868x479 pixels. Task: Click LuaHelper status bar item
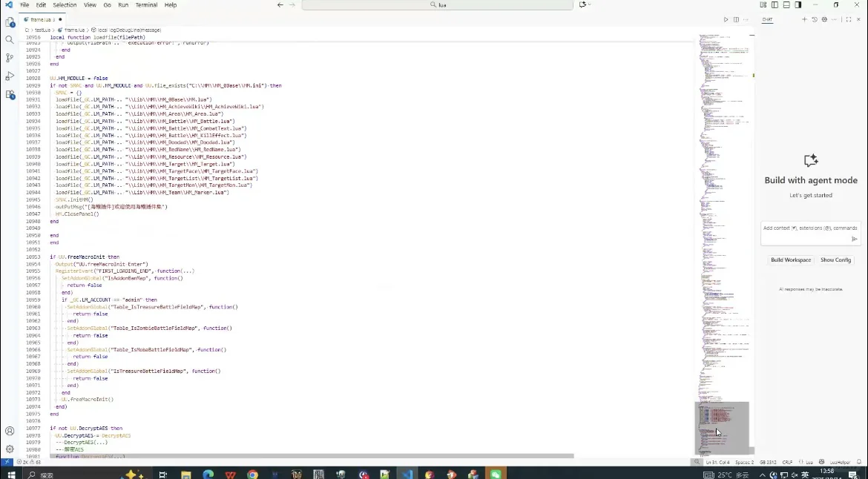839,462
